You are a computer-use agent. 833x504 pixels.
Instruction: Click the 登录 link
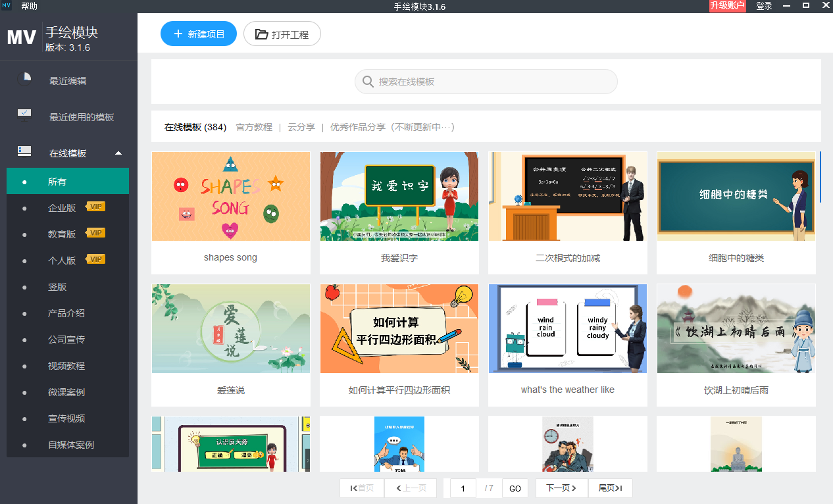point(764,6)
